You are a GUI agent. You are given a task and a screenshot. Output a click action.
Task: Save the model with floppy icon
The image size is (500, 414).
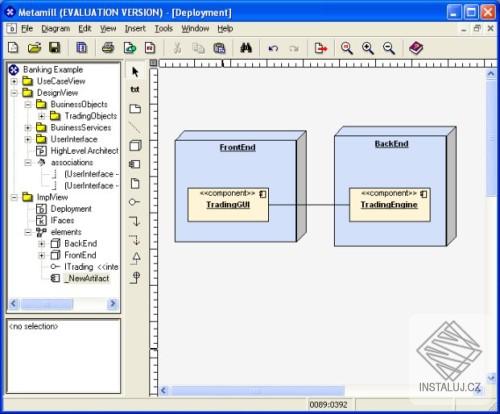pyautogui.click(x=55, y=48)
